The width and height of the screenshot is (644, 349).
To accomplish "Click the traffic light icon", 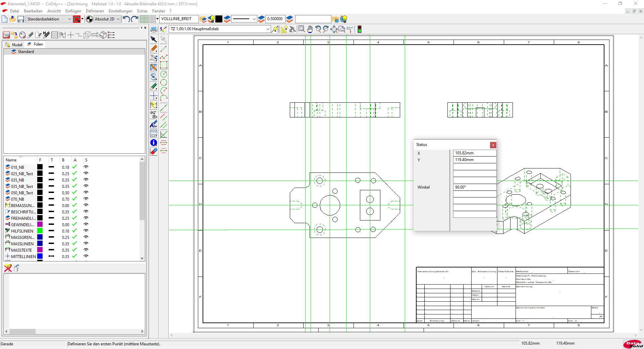I will coord(359,29).
